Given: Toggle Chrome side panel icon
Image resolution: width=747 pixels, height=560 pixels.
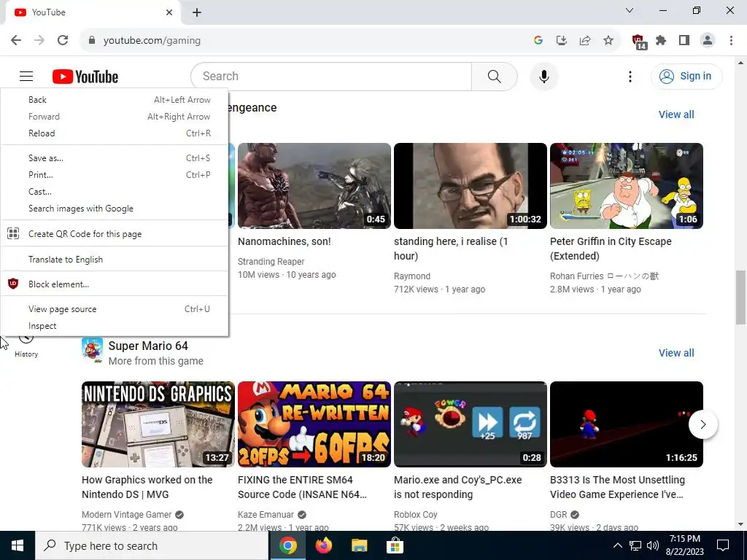Looking at the screenshot, I should pos(684,41).
